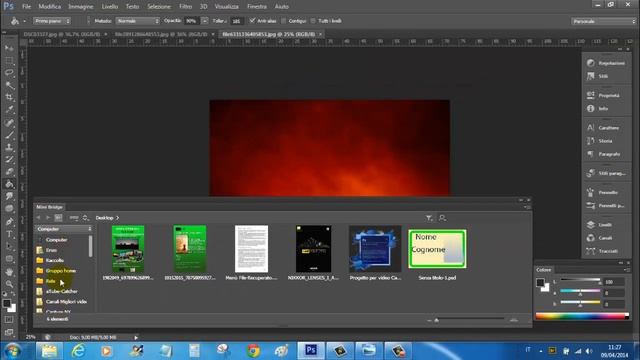This screenshot has height=360, width=640.
Task: Select the Rectangular Marquee tool
Action: click(9, 61)
